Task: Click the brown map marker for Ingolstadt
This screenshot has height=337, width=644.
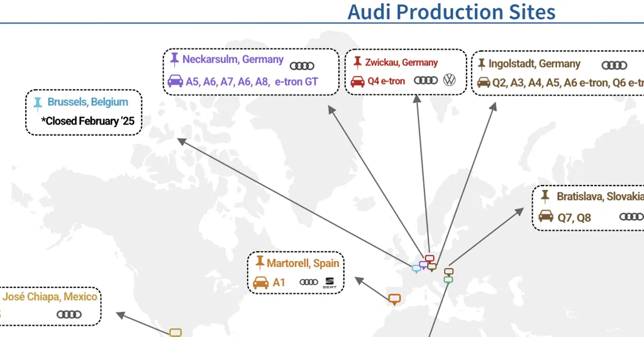Action: pos(431,267)
